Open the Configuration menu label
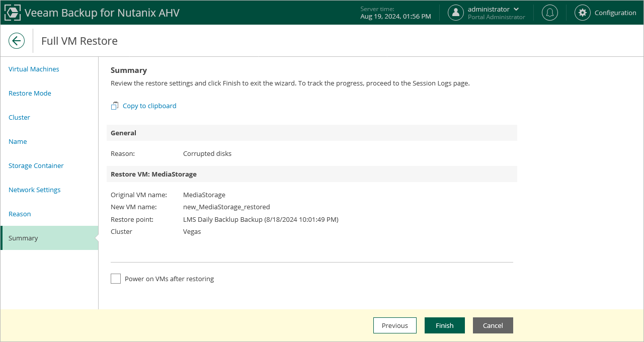Viewport: 644px width, 342px height. (x=615, y=13)
